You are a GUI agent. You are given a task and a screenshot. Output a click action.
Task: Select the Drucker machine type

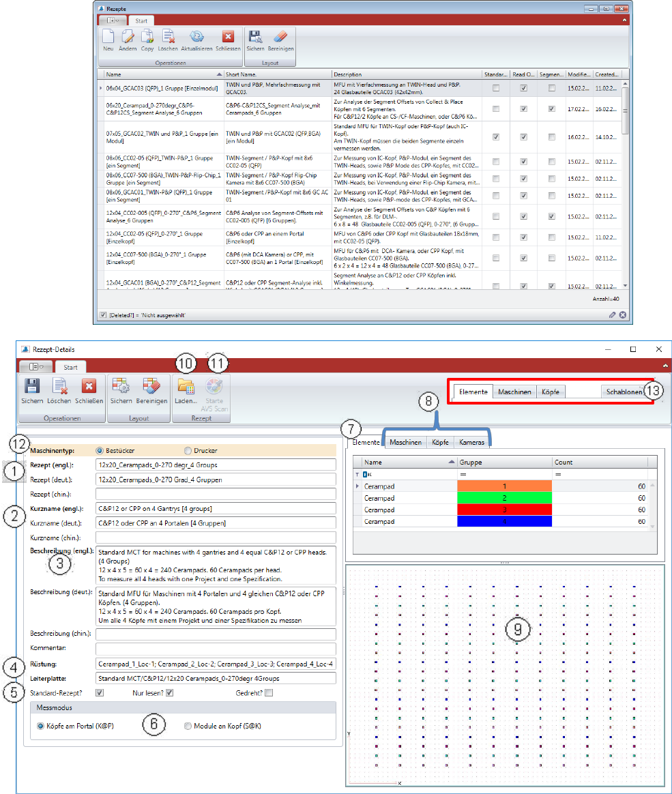[188, 451]
